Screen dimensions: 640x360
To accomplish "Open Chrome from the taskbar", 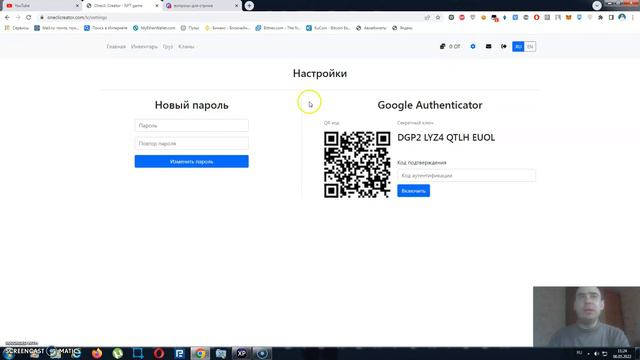I will point(200,353).
